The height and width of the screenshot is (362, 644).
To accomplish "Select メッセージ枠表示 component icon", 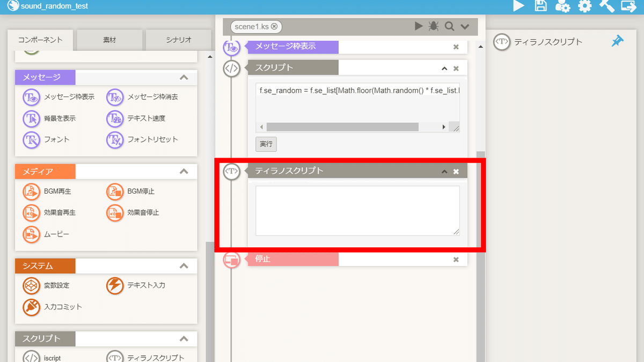I will point(32,98).
